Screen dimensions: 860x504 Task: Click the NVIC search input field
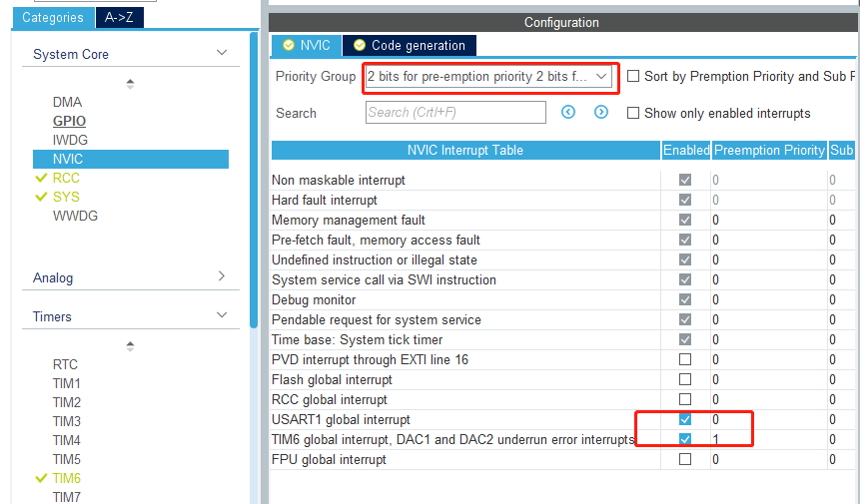455,113
